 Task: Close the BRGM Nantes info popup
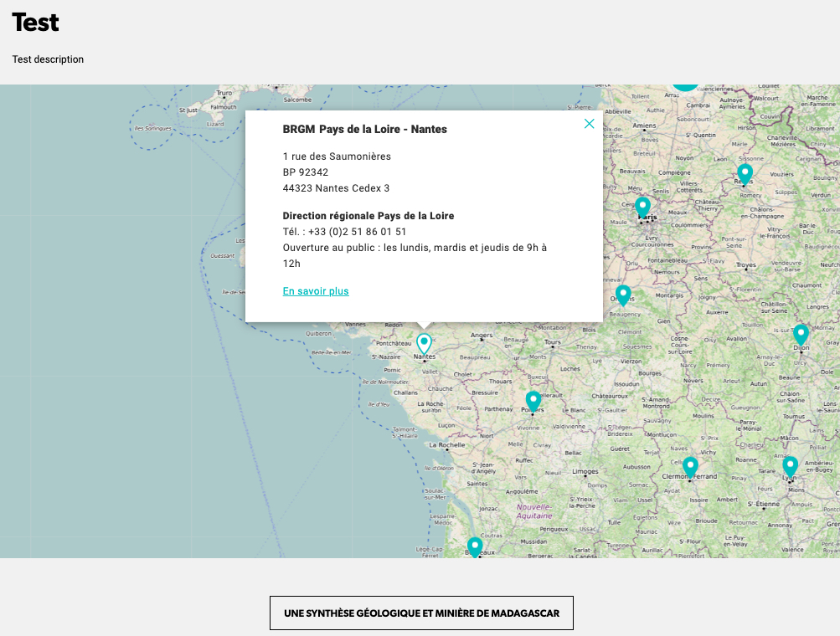[589, 124]
